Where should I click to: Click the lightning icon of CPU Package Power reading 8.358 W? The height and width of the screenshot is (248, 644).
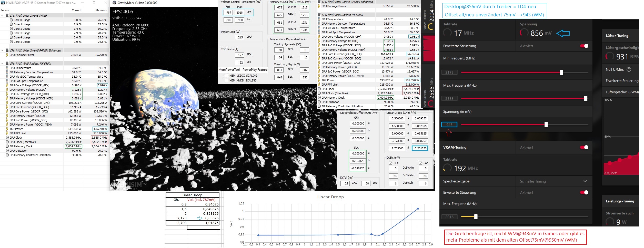click(319, 6)
